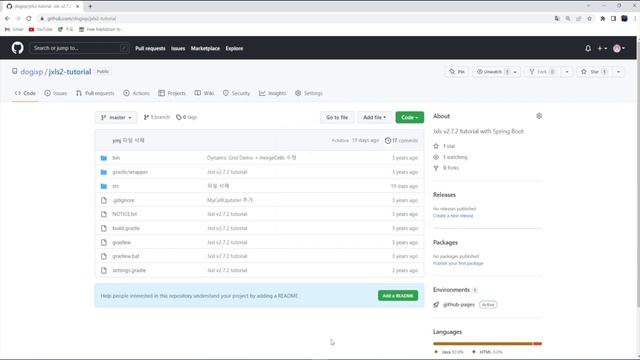The image size is (640, 360).
Task: Expand the Fork dropdown arrow
Action: [567, 72]
